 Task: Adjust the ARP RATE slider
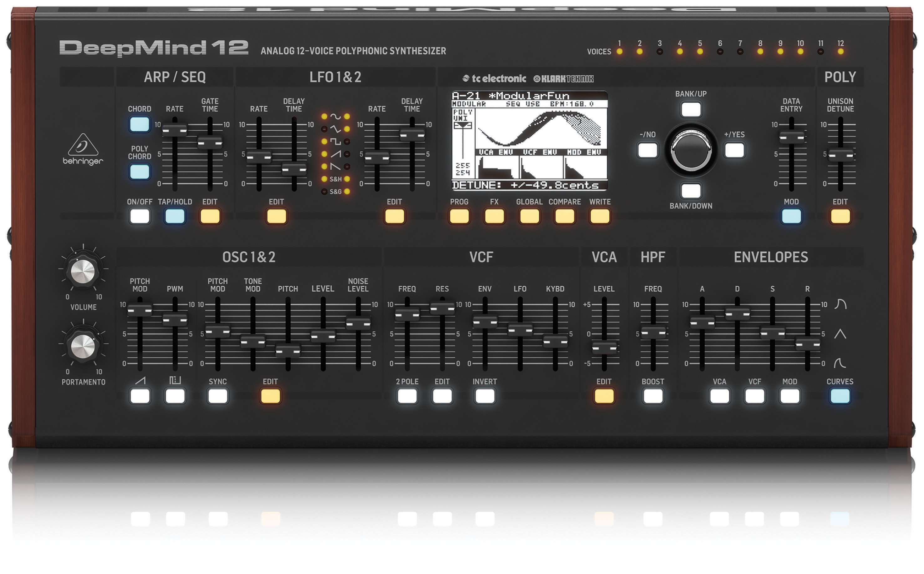point(175,130)
